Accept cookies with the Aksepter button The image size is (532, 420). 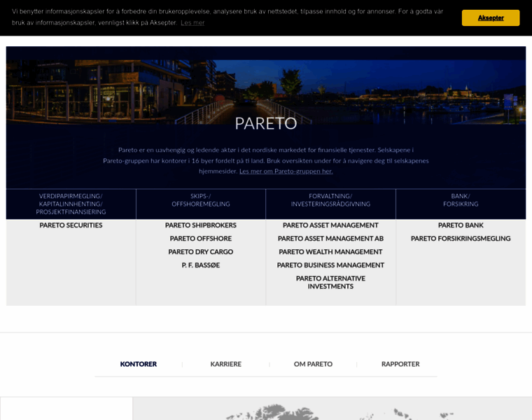tap(490, 18)
